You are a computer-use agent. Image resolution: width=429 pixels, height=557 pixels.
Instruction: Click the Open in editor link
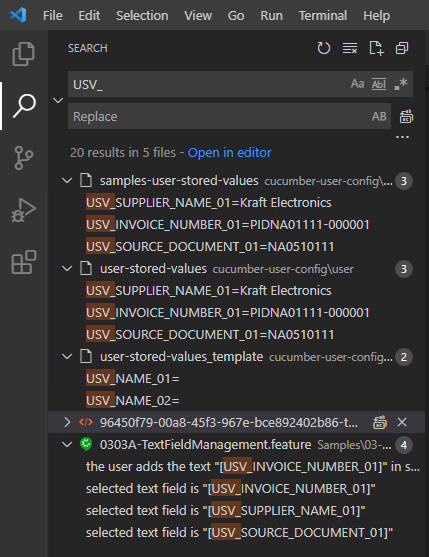coord(229,153)
